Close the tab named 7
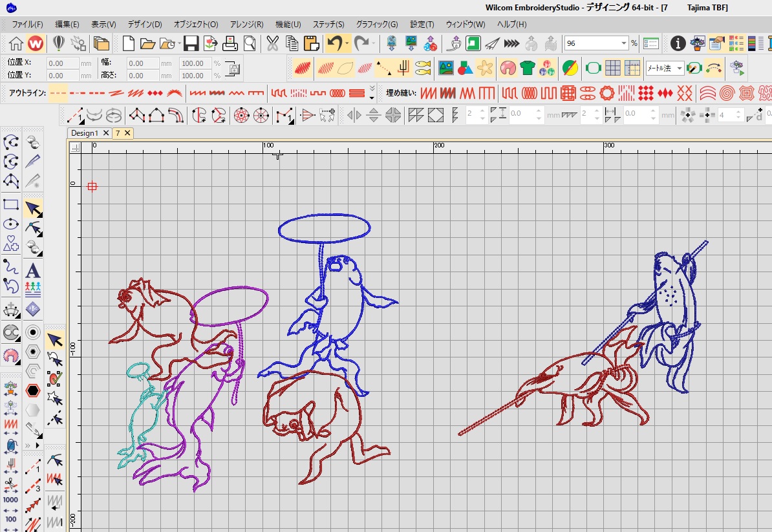772x532 pixels. coord(127,133)
